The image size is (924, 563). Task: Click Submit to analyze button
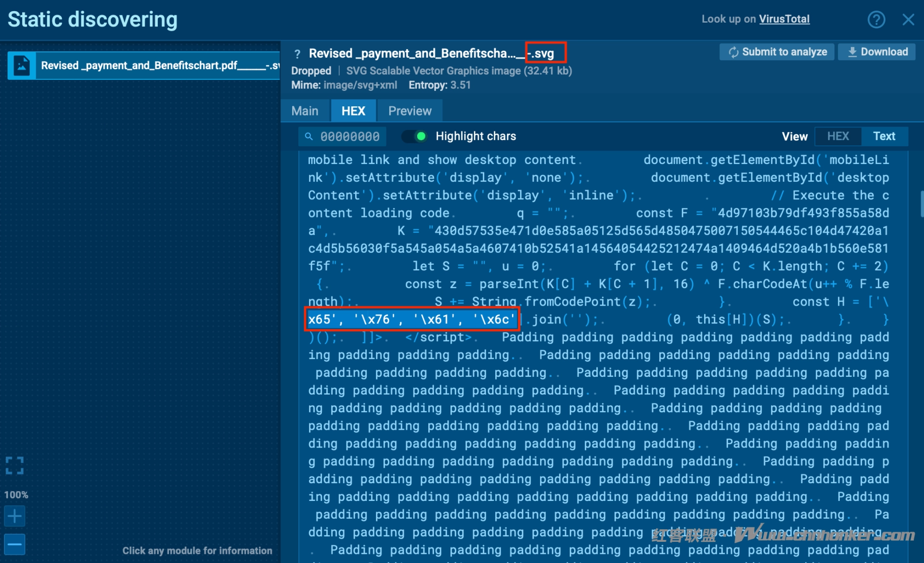777,52
